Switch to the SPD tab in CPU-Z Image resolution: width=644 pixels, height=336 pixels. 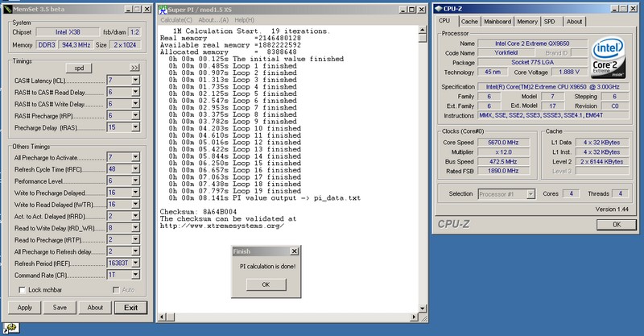(x=550, y=22)
